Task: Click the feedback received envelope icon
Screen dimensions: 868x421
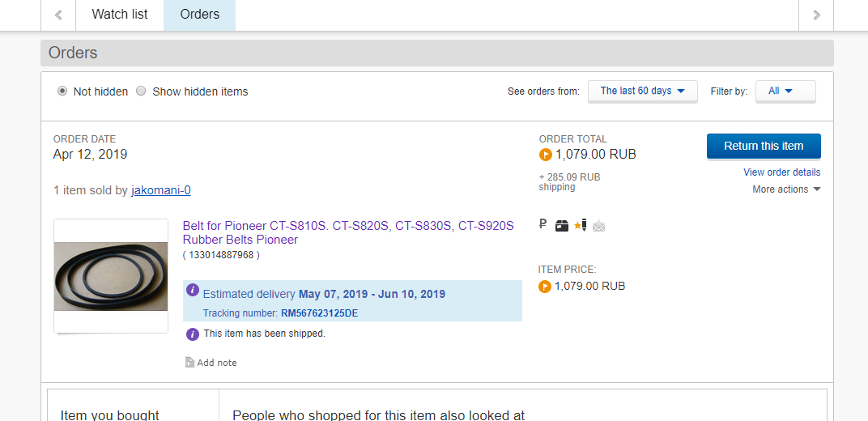Action: coord(598,226)
